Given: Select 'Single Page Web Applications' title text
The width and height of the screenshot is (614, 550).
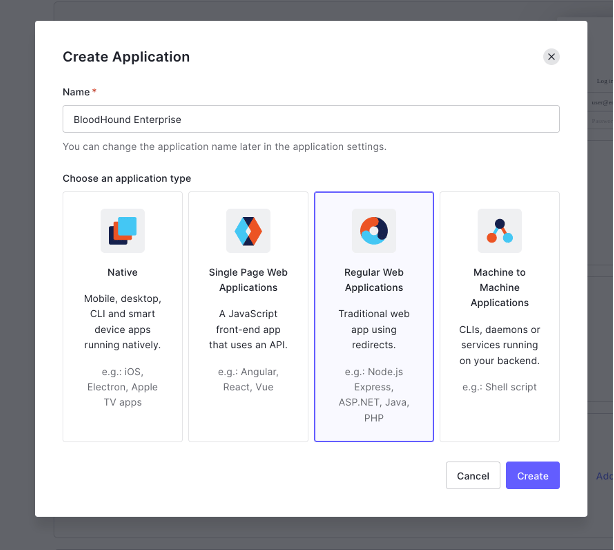Looking at the screenshot, I should click(x=248, y=280).
